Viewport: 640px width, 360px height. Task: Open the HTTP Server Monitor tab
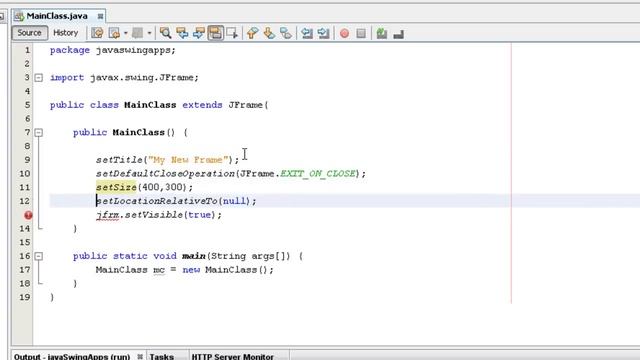coord(233,356)
